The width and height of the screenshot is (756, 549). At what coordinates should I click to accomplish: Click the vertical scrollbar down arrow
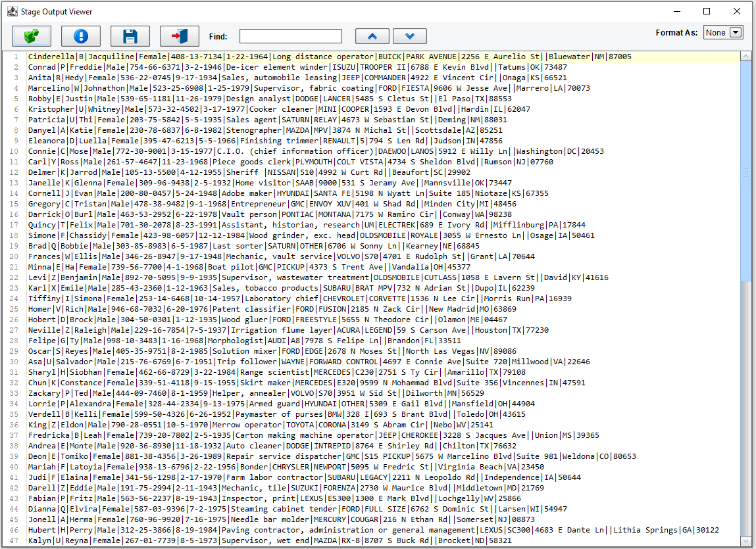[745, 541]
